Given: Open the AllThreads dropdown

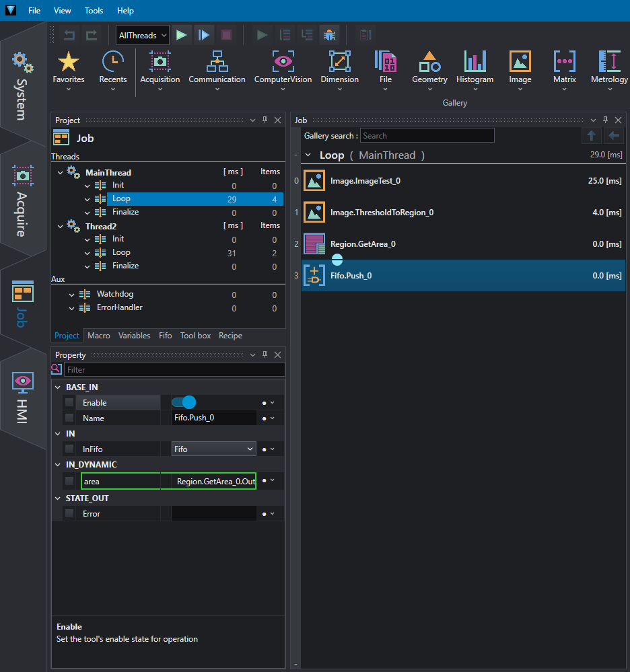Looking at the screenshot, I should tap(143, 35).
